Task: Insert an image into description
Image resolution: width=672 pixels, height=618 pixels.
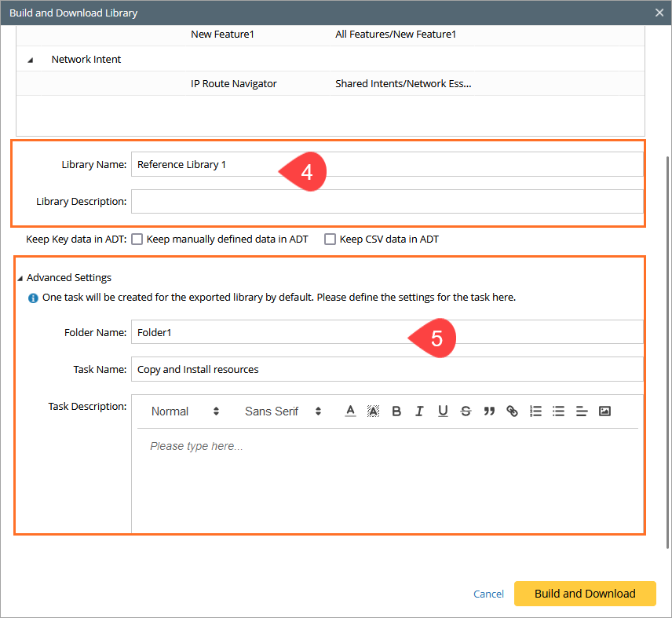Action: point(604,411)
